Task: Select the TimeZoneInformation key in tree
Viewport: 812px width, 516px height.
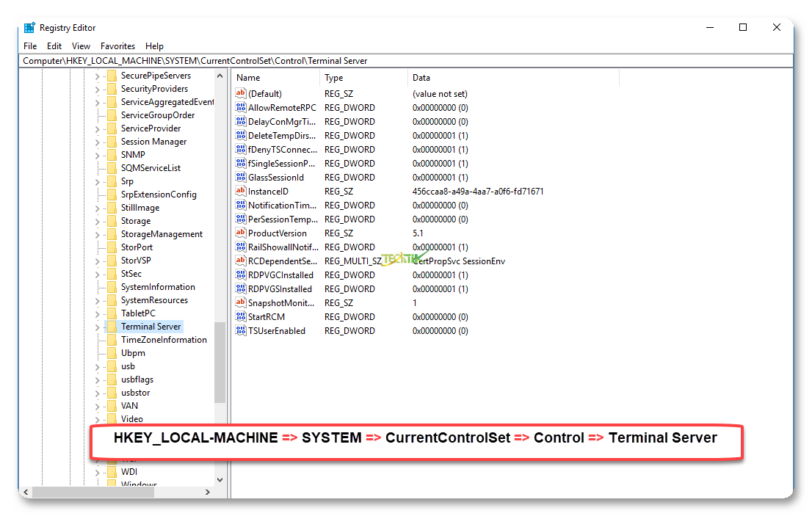Action: pyautogui.click(x=164, y=340)
